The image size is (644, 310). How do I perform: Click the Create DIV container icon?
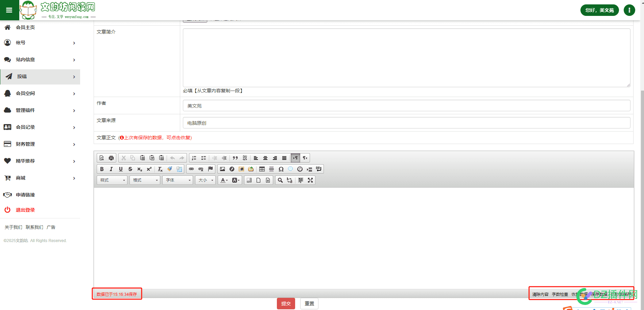tap(245, 158)
